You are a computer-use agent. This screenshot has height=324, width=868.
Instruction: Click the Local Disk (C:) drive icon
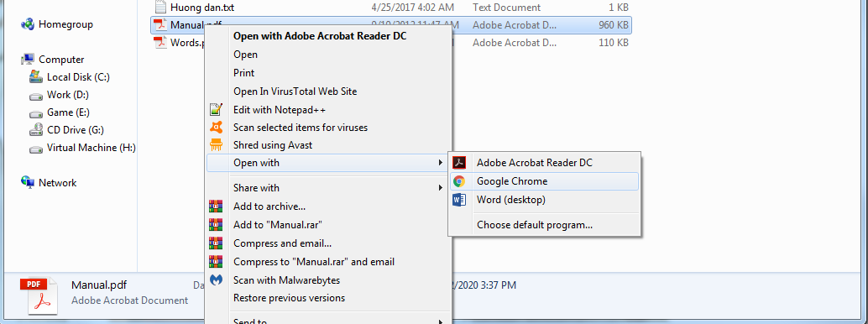point(36,77)
